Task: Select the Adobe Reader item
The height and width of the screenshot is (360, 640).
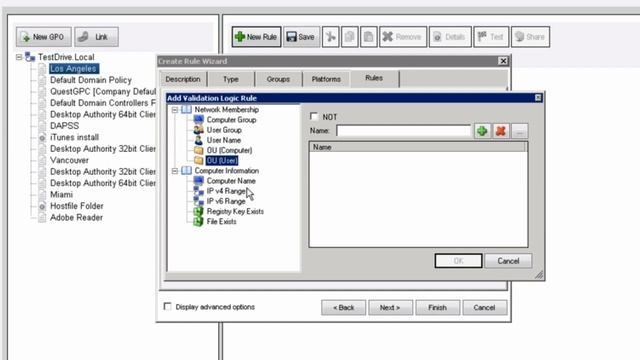Action: [76, 217]
